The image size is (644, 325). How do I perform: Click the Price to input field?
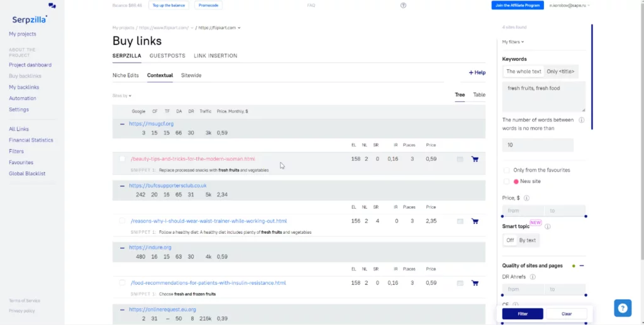pos(565,211)
